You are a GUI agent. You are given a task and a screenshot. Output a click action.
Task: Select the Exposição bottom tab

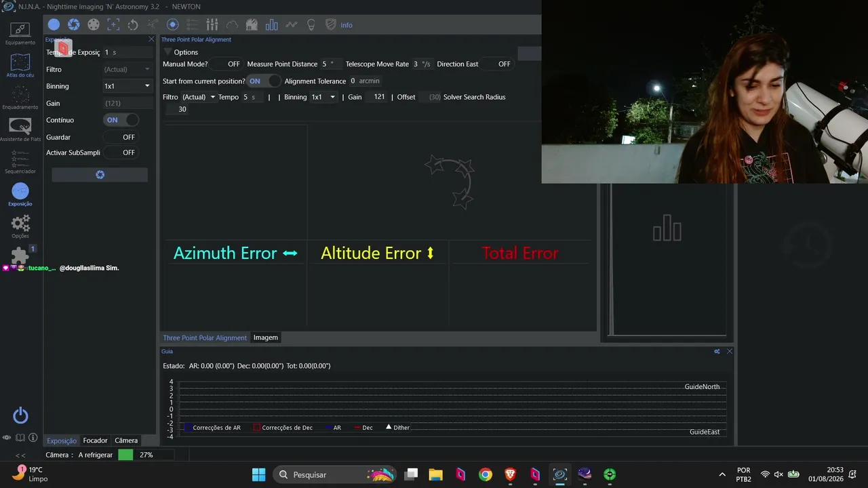(x=62, y=441)
